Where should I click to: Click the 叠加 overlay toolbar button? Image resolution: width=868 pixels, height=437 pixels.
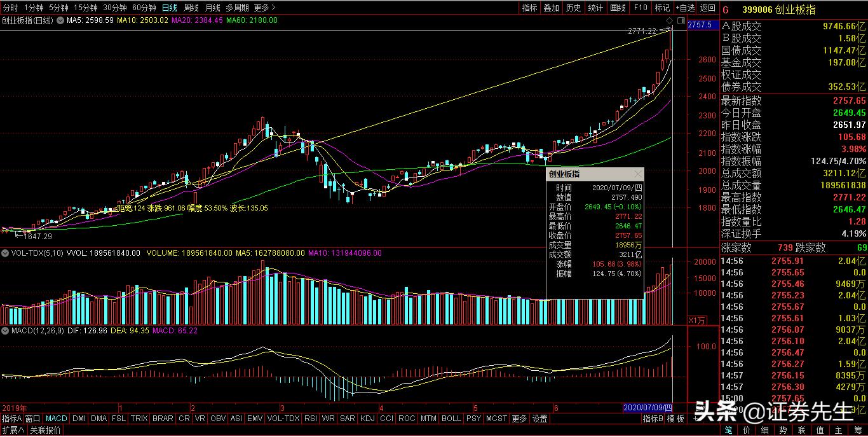click(551, 8)
